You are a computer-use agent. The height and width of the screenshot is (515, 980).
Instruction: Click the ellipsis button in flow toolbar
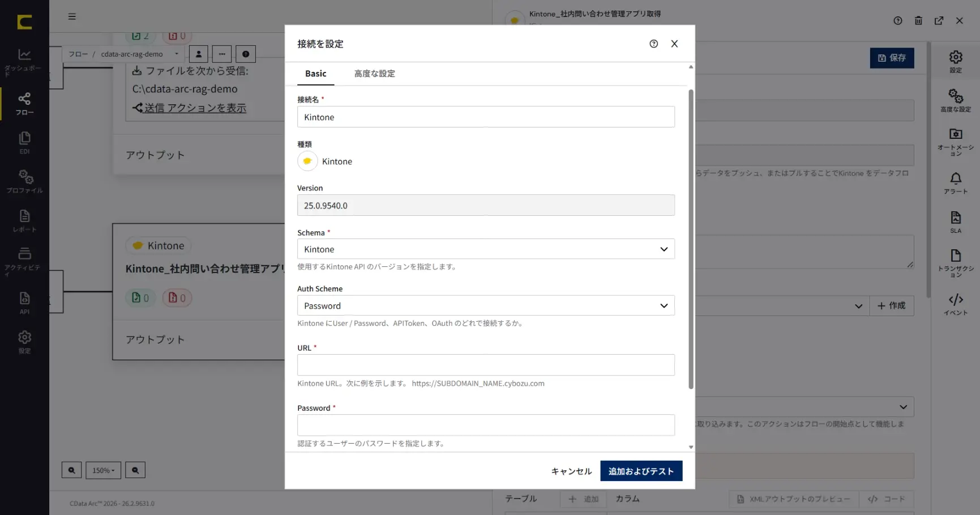coord(222,54)
